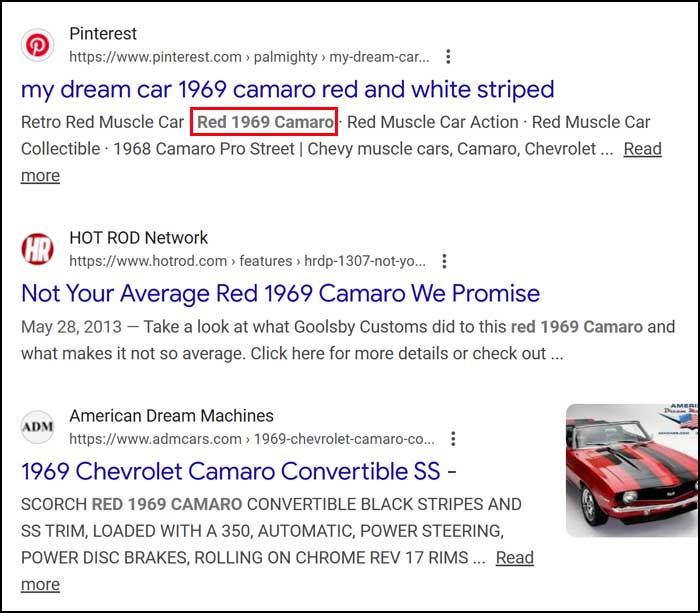Open three-dot menu beside hotrod.com URL
Screen dimensions: 700x613
[444, 261]
